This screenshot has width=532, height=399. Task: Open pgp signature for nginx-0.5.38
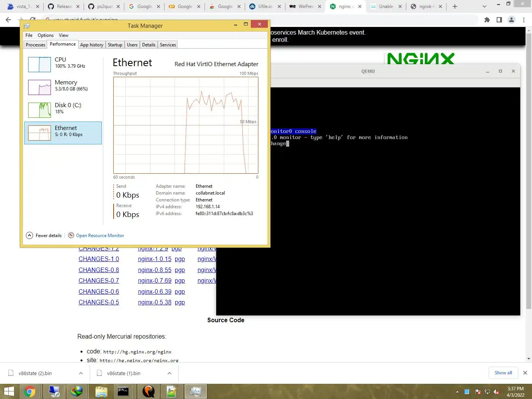(x=180, y=303)
